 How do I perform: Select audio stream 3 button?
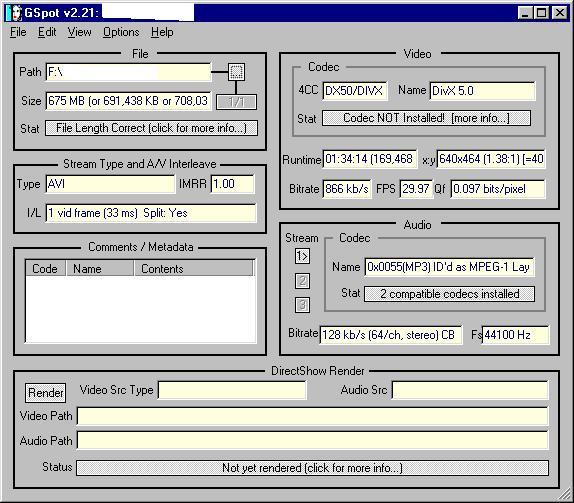coord(302,305)
